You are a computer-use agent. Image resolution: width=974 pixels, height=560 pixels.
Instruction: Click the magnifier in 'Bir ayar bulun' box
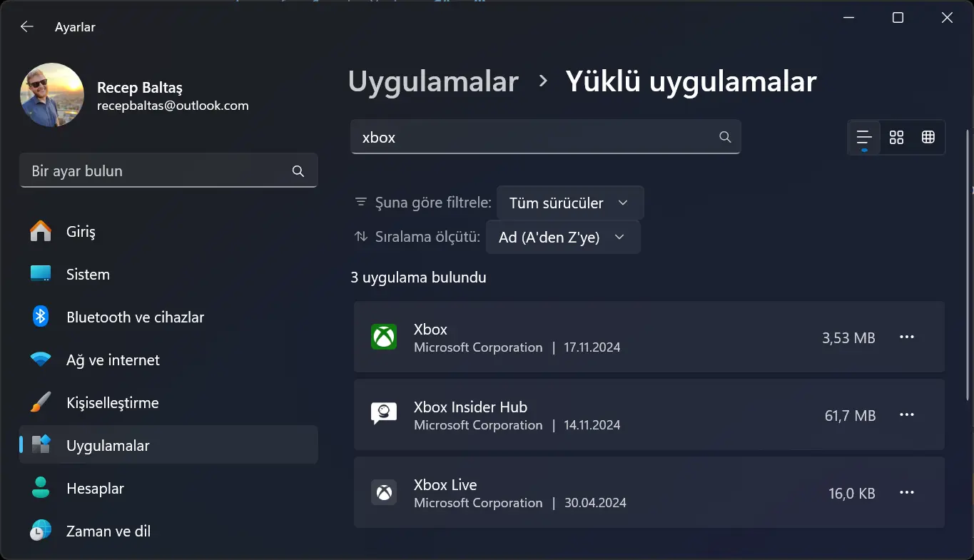click(298, 171)
